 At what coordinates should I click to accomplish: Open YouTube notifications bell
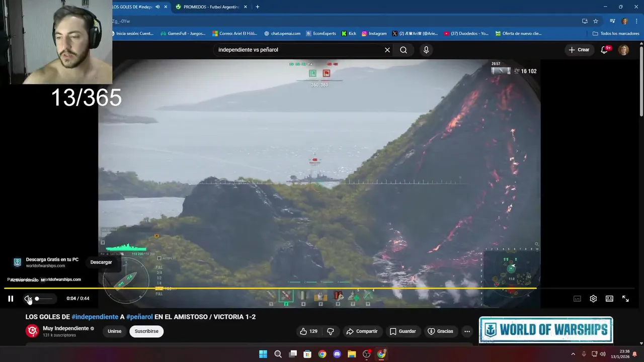coord(605,50)
